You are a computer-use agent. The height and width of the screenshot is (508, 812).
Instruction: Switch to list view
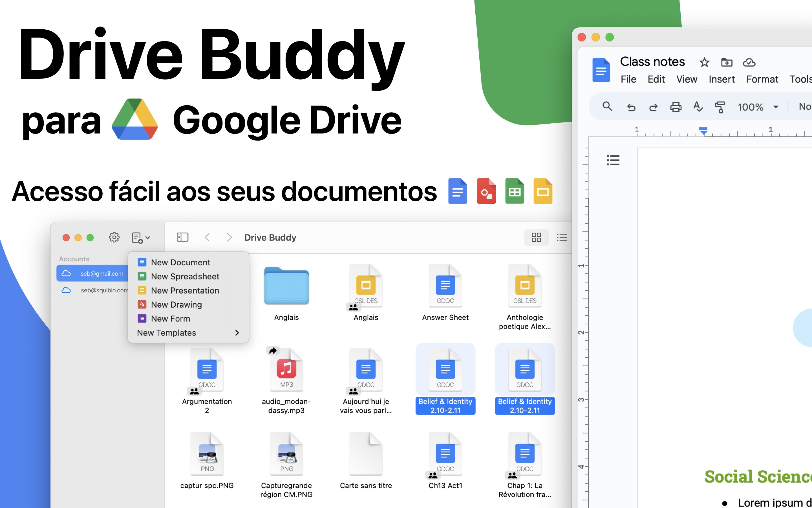(x=562, y=238)
